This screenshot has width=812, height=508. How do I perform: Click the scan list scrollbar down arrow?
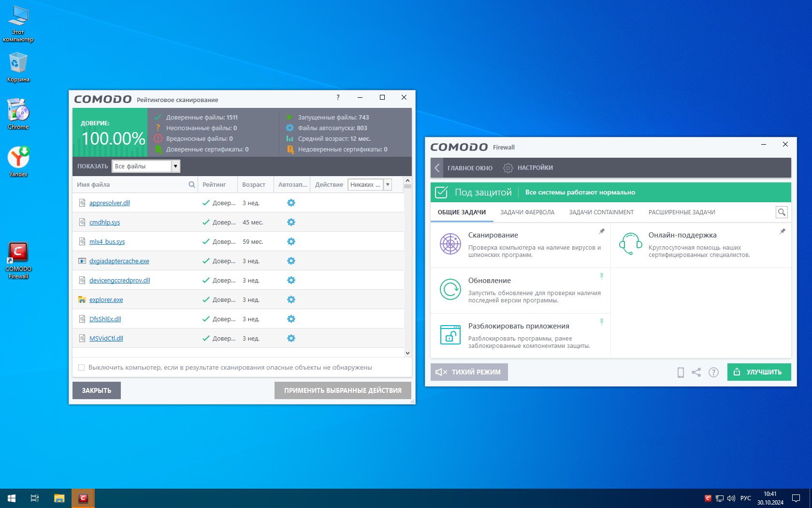(407, 353)
